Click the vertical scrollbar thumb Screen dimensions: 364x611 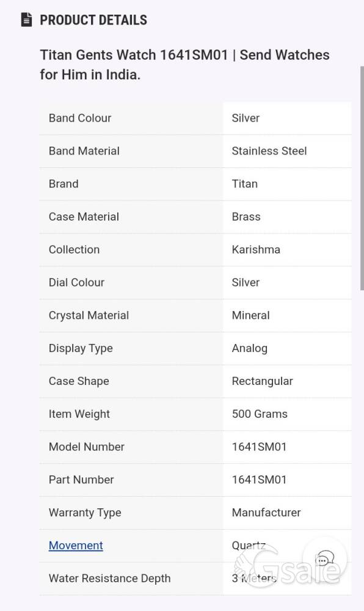click(362, 178)
